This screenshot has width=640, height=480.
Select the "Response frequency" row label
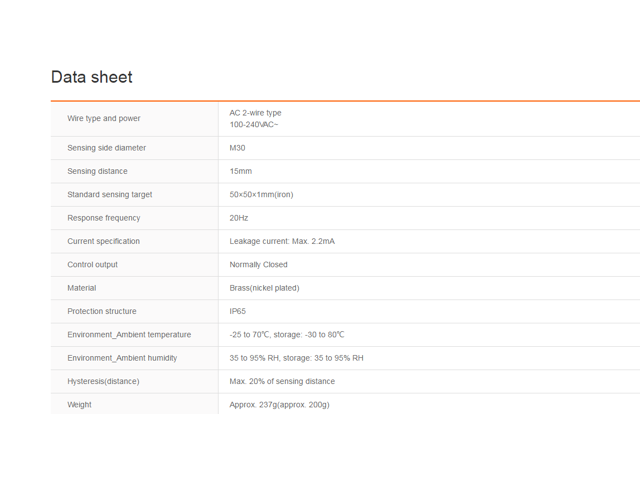104,218
